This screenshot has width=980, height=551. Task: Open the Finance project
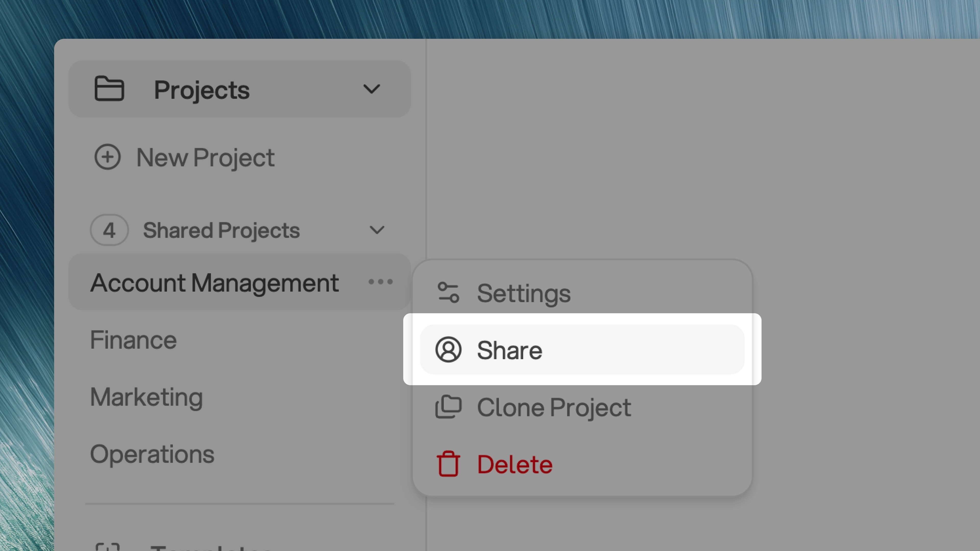[133, 340]
